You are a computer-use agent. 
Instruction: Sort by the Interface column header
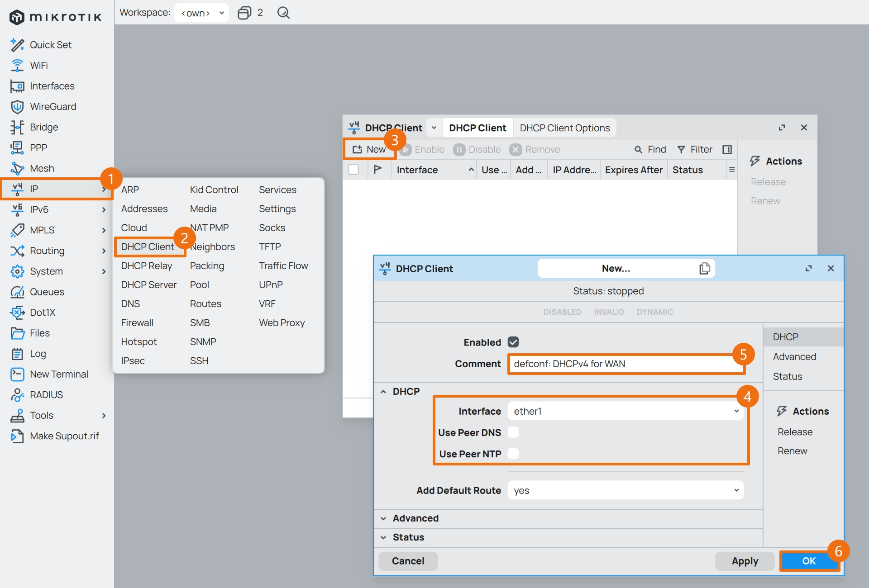(434, 170)
